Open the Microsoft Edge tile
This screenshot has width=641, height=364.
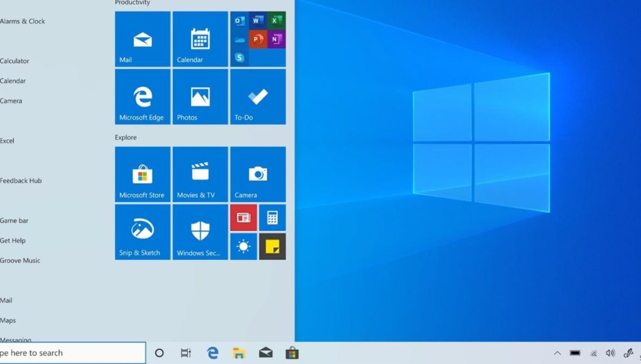click(143, 97)
